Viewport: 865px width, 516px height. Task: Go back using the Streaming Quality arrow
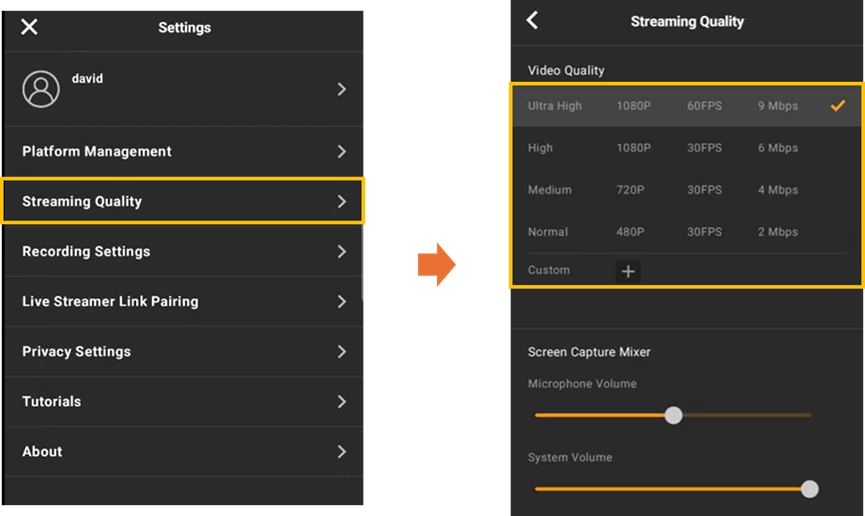pos(532,21)
